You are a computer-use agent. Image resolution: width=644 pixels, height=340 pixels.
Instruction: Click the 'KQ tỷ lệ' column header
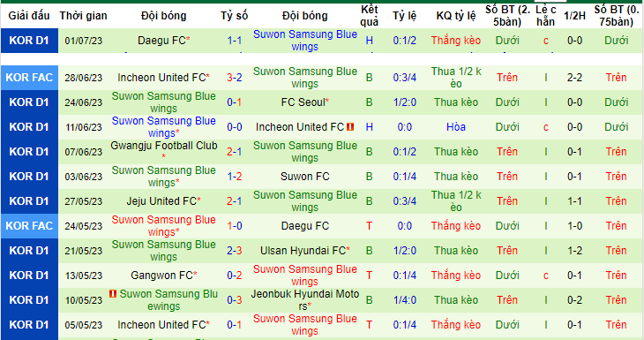456,16
